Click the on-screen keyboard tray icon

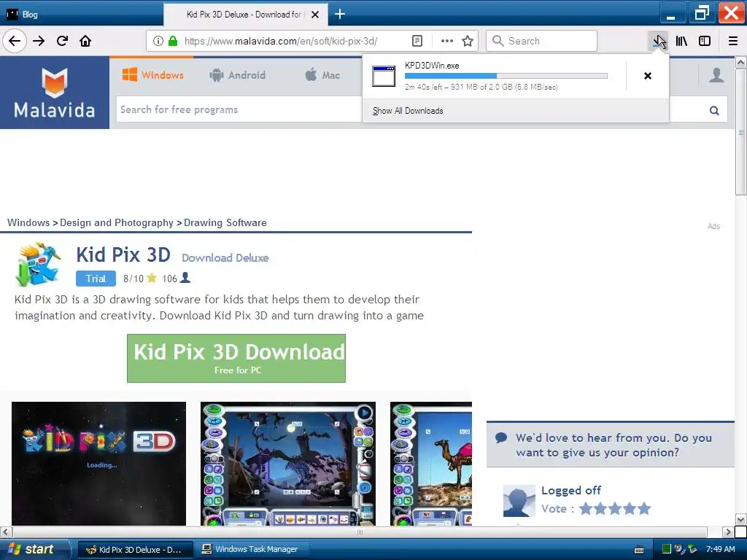[639, 550]
